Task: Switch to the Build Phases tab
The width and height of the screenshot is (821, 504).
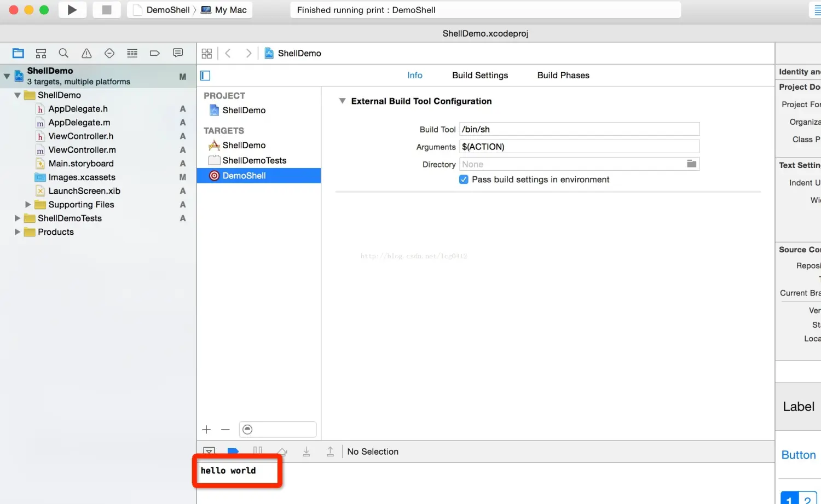Action: coord(563,76)
